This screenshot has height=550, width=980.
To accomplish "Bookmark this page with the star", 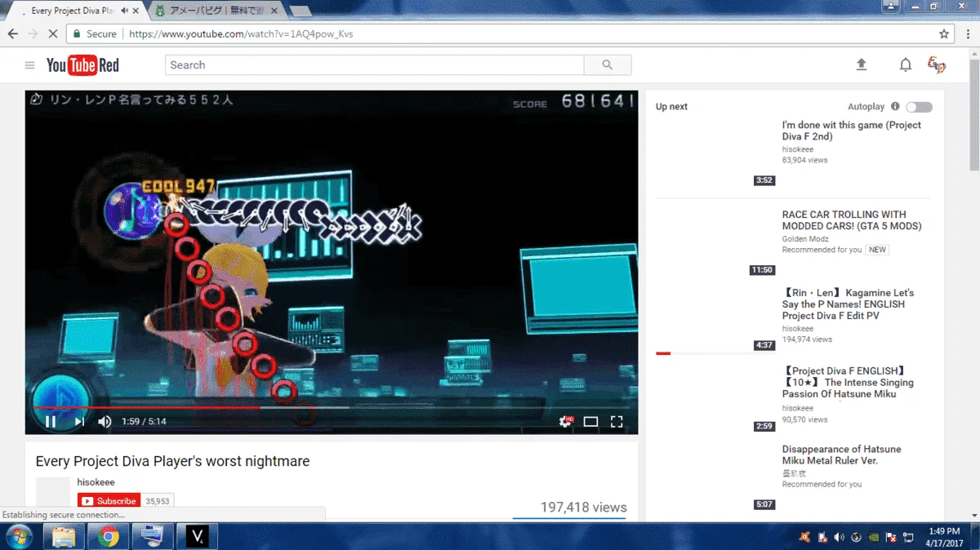I will point(944,34).
